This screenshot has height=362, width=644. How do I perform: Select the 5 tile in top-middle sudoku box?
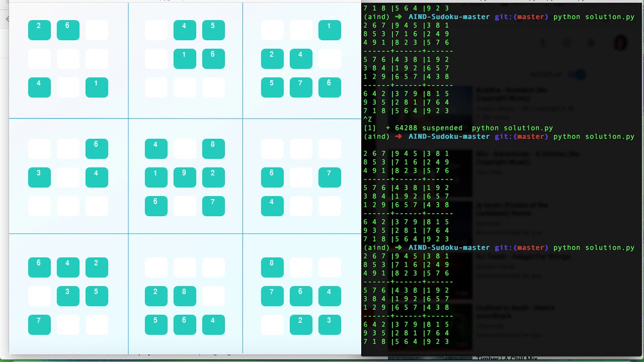click(213, 30)
